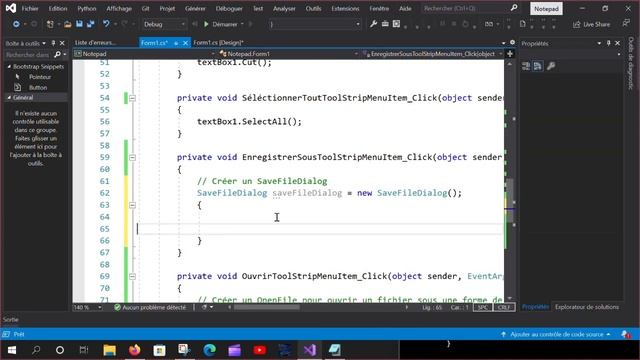This screenshot has width=640, height=360.
Task: Click the navigate backward arrow icon
Action: coord(16,24)
